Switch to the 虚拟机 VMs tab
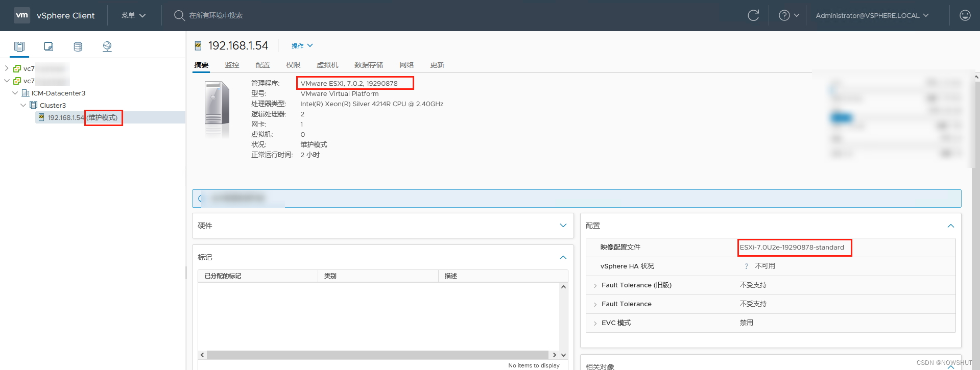This screenshot has height=370, width=980. coord(327,65)
